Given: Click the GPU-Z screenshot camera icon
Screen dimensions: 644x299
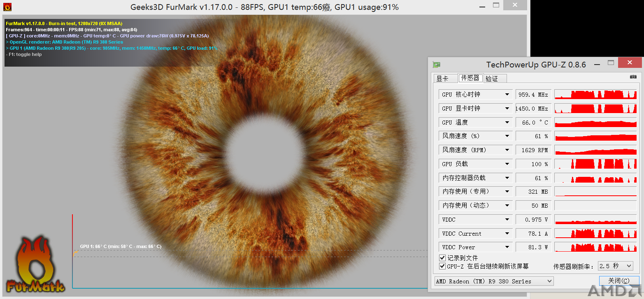Looking at the screenshot, I should [x=633, y=77].
